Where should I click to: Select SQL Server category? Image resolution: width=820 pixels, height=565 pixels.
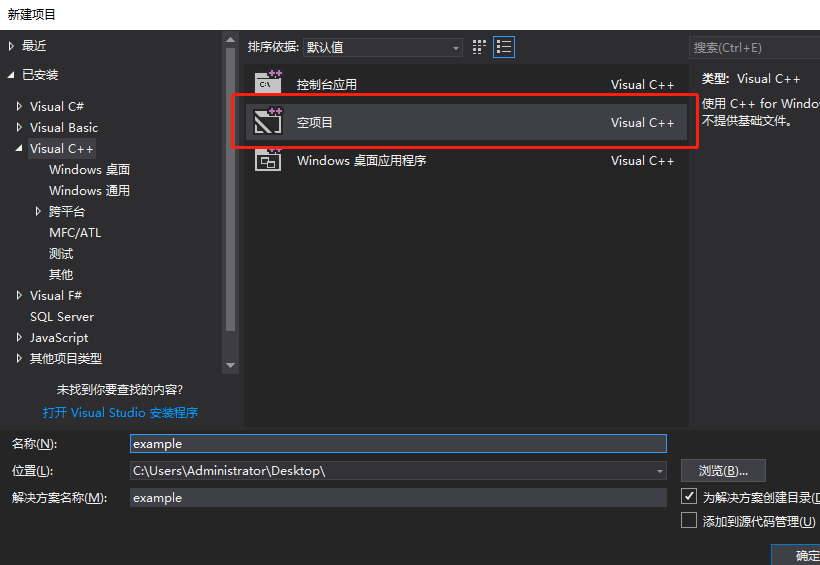pos(62,317)
